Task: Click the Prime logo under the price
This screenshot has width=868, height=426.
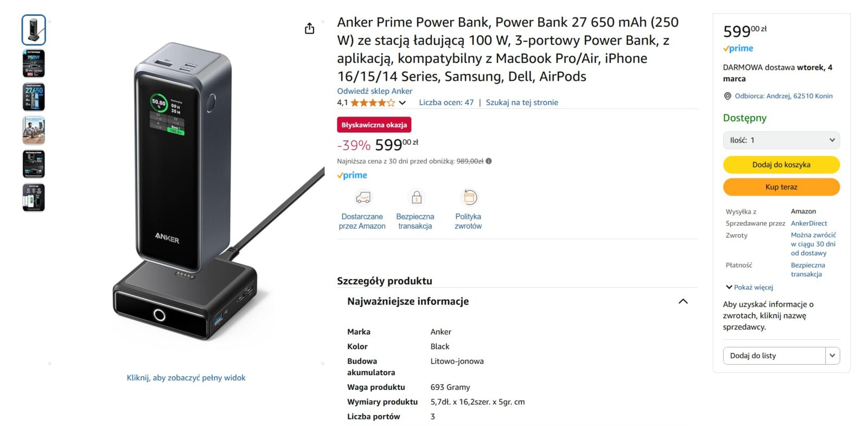Action: click(352, 175)
